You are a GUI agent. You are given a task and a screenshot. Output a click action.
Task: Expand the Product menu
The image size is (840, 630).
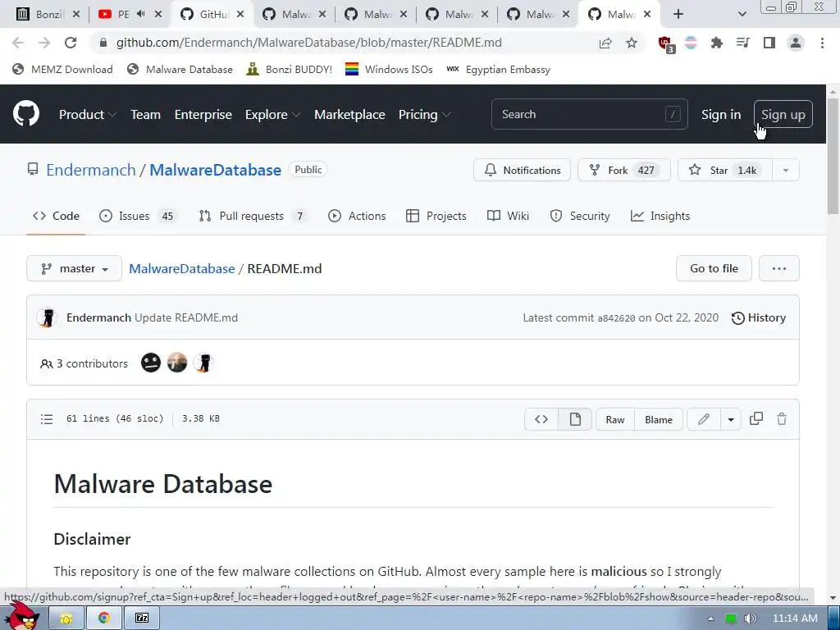pos(88,114)
